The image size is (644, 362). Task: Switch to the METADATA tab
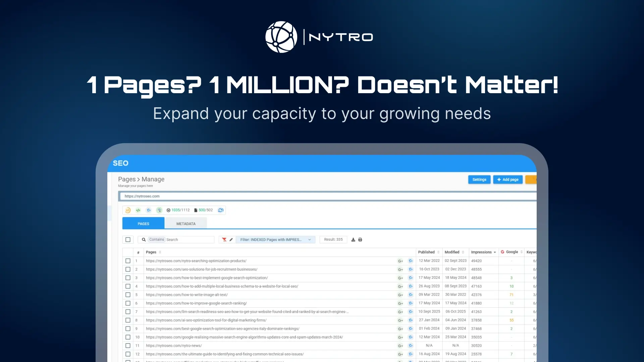tap(186, 224)
